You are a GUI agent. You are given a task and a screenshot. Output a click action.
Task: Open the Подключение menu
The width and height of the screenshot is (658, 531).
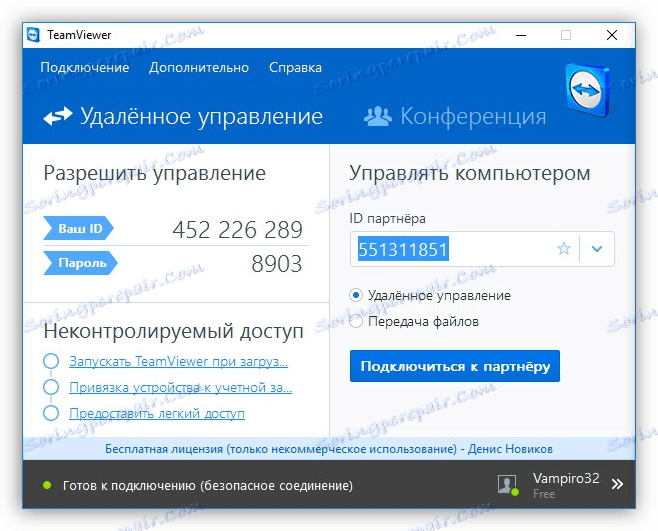pyautogui.click(x=85, y=68)
